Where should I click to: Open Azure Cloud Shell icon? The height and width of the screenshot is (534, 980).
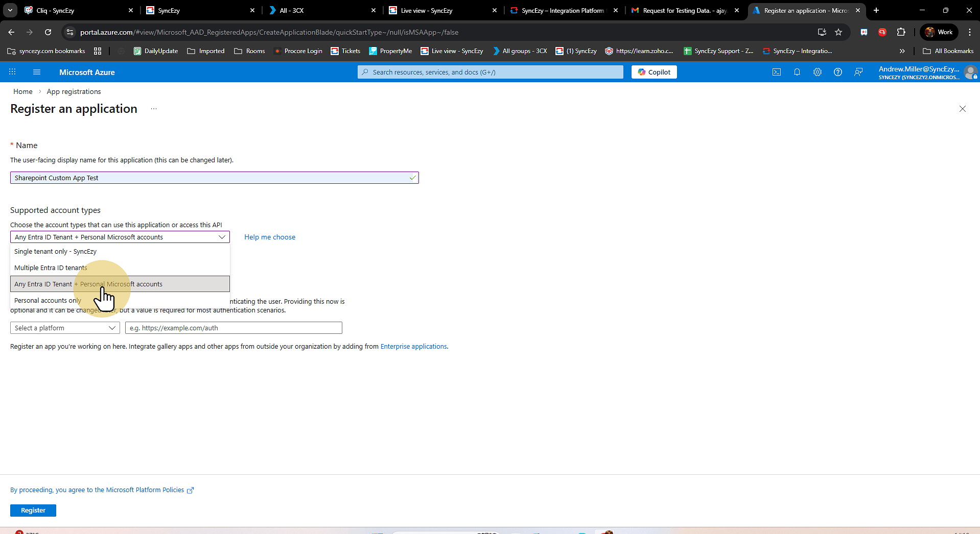776,72
